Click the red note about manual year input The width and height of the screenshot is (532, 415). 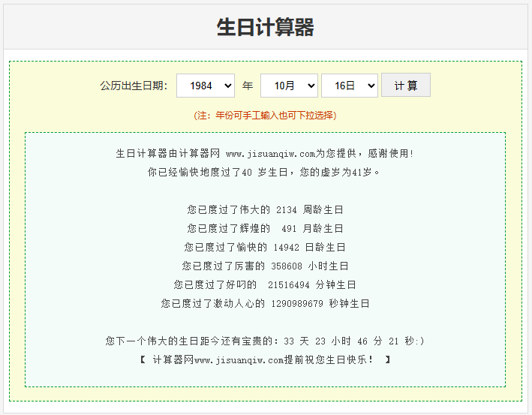265,116
